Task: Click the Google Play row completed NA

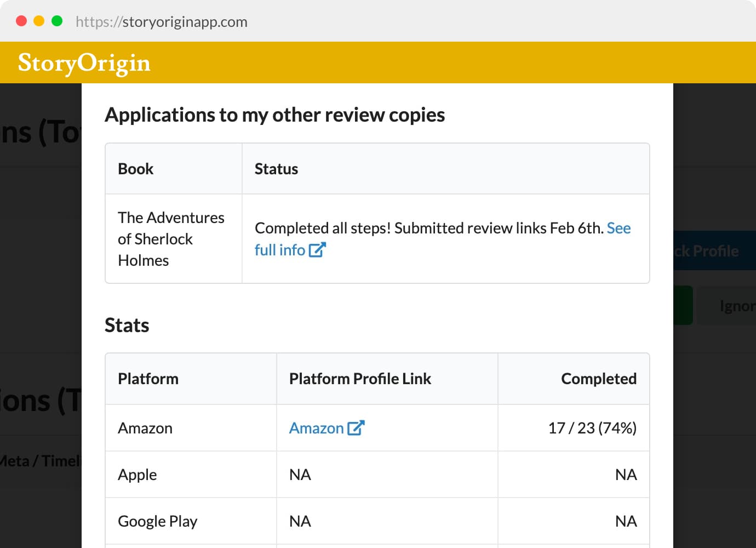Action: click(x=626, y=521)
